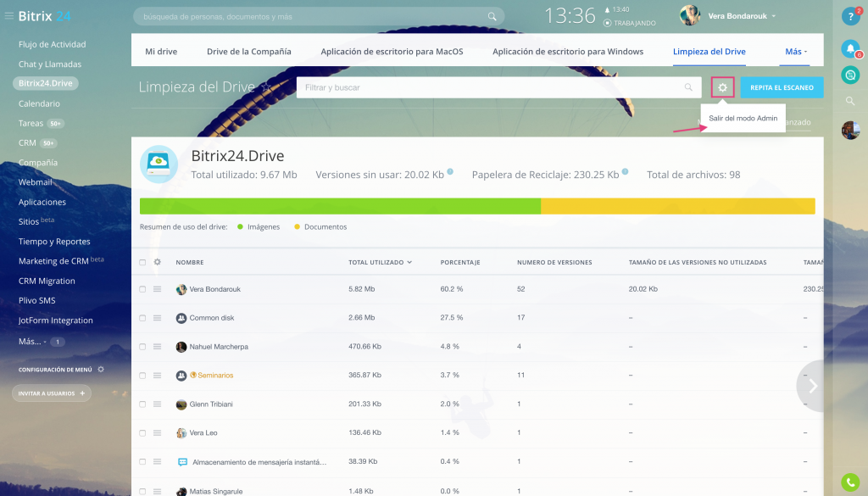Open the Seminarios group link

tap(215, 376)
